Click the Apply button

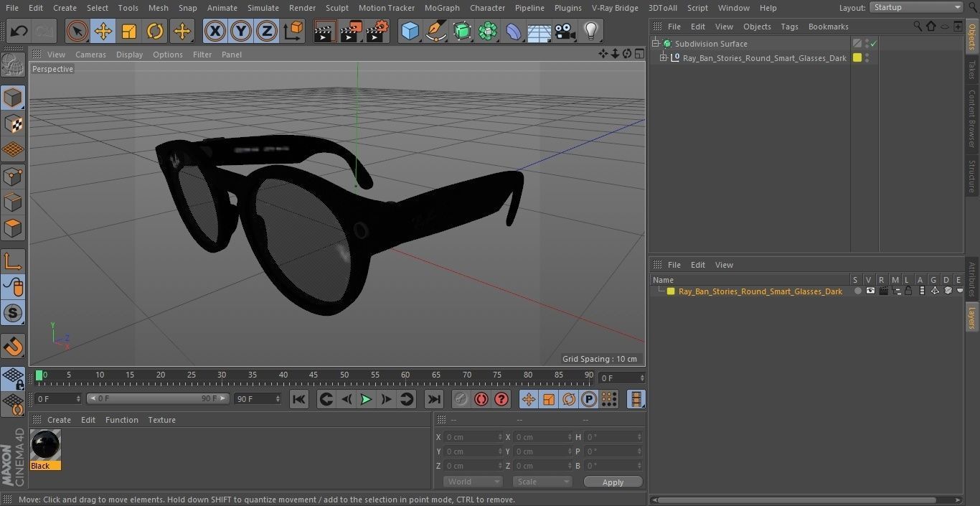coord(613,482)
